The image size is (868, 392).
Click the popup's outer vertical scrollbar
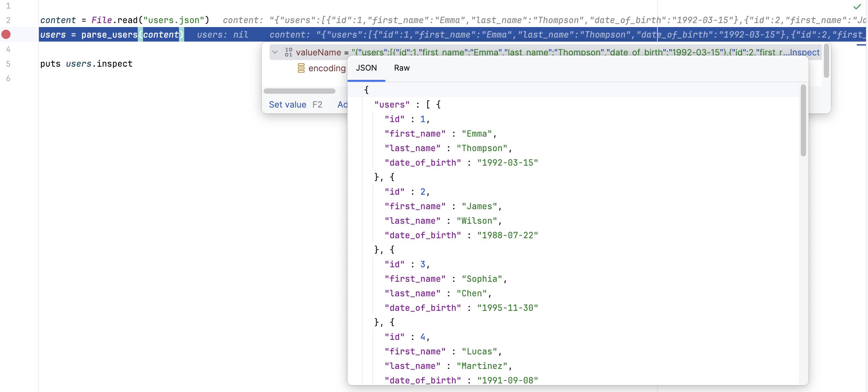[x=826, y=61]
